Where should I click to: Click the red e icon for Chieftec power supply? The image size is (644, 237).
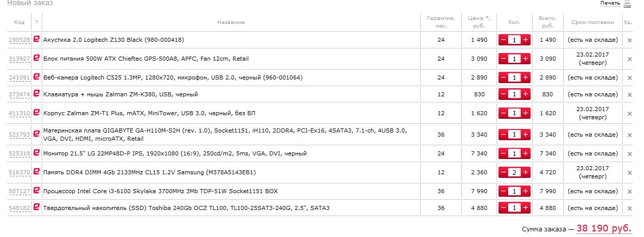click(37, 58)
